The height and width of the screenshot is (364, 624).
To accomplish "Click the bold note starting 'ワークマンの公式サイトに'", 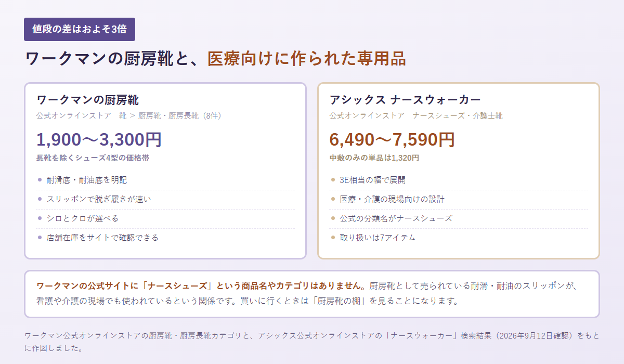I will click(x=202, y=286).
